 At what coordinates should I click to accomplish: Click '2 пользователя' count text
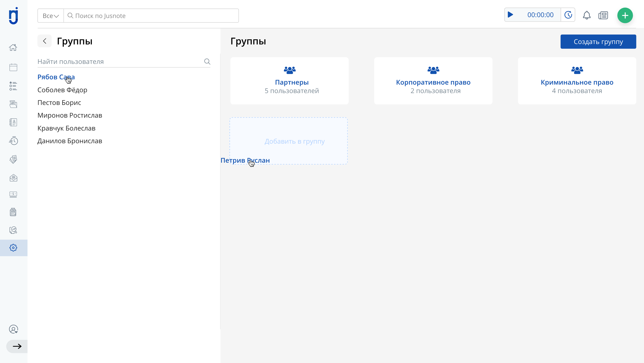[x=435, y=91]
